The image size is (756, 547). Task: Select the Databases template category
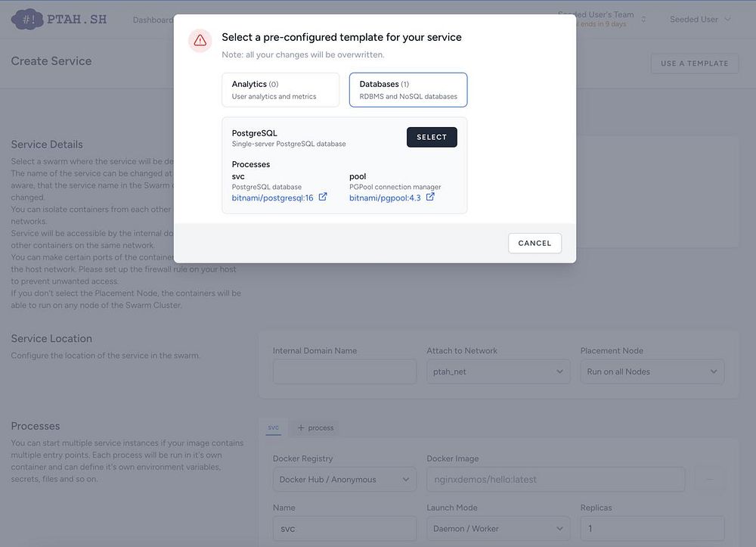click(x=408, y=90)
